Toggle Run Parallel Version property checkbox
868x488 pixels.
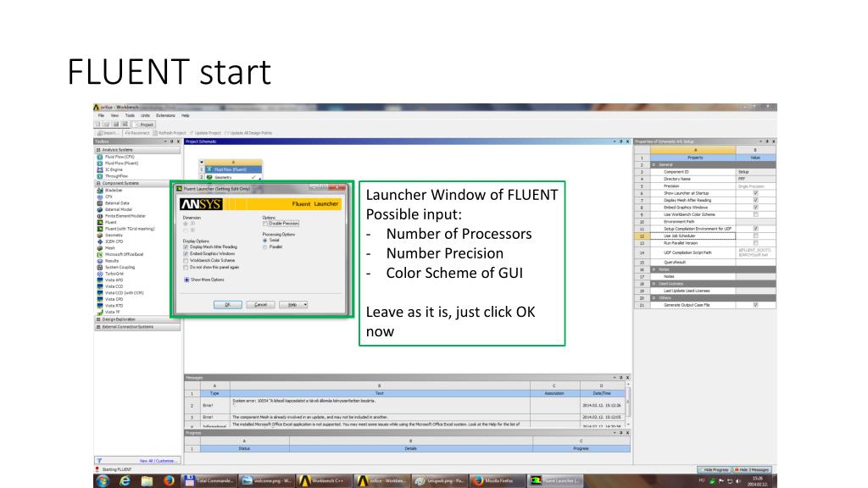755,243
